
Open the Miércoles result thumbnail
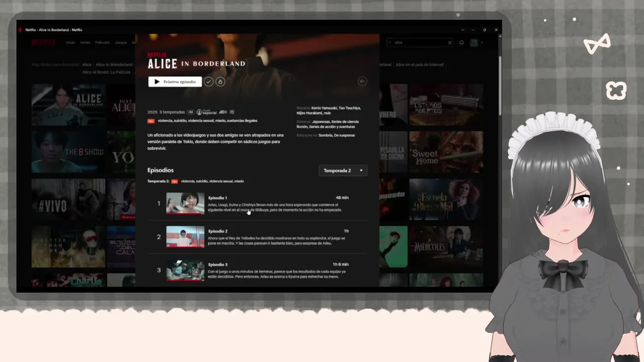coord(446,247)
